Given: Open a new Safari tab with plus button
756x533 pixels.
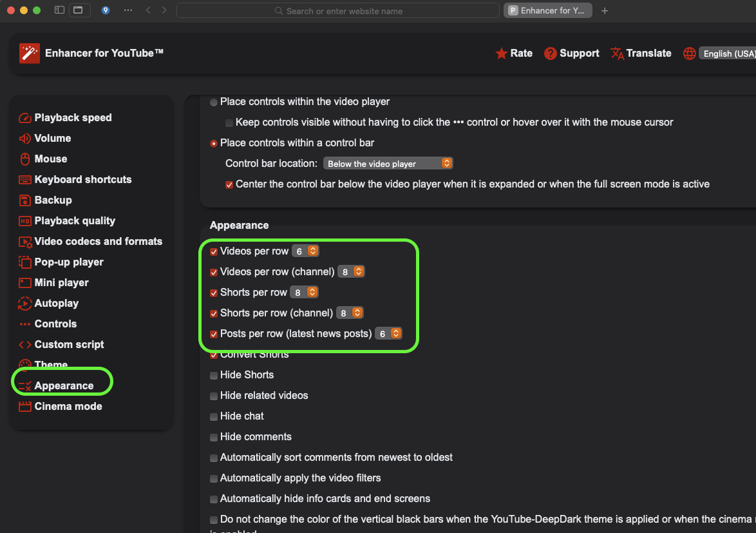Looking at the screenshot, I should [x=605, y=11].
